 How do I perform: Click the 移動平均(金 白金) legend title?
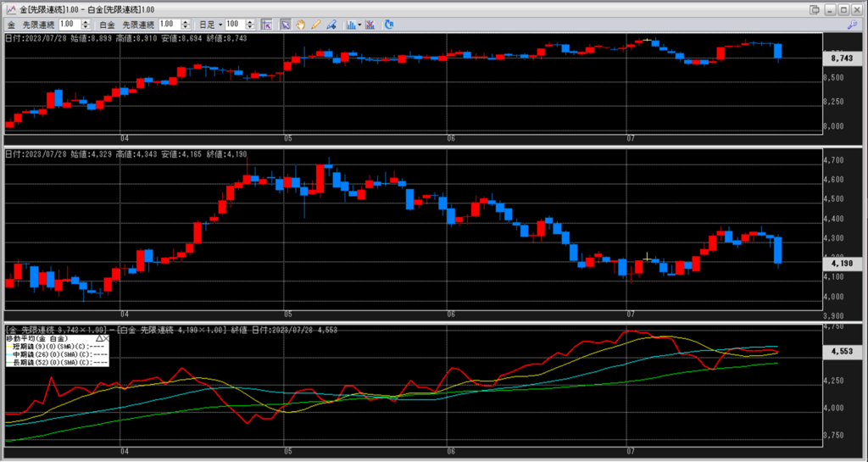pos(37,338)
